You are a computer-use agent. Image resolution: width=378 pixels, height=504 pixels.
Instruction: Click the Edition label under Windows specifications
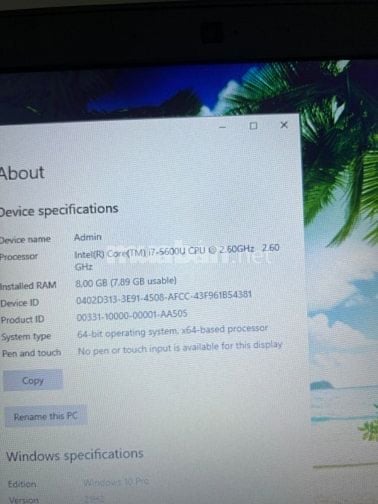coord(22,484)
